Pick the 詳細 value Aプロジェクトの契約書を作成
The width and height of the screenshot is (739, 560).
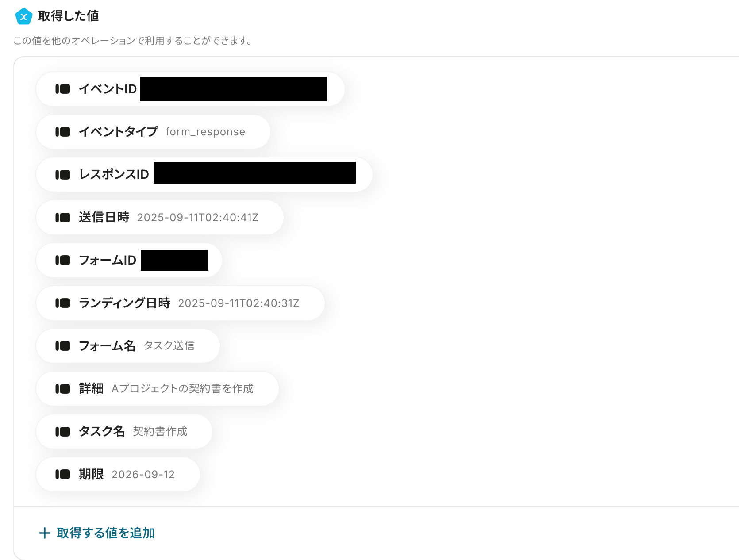182,389
